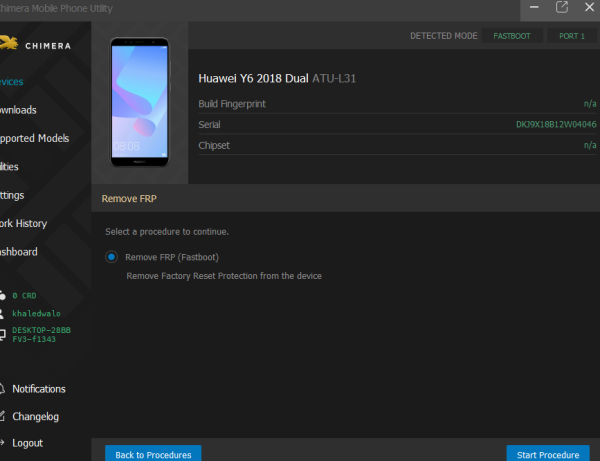The height and width of the screenshot is (461, 600).
Task: Open Work History page
Action: (23, 223)
